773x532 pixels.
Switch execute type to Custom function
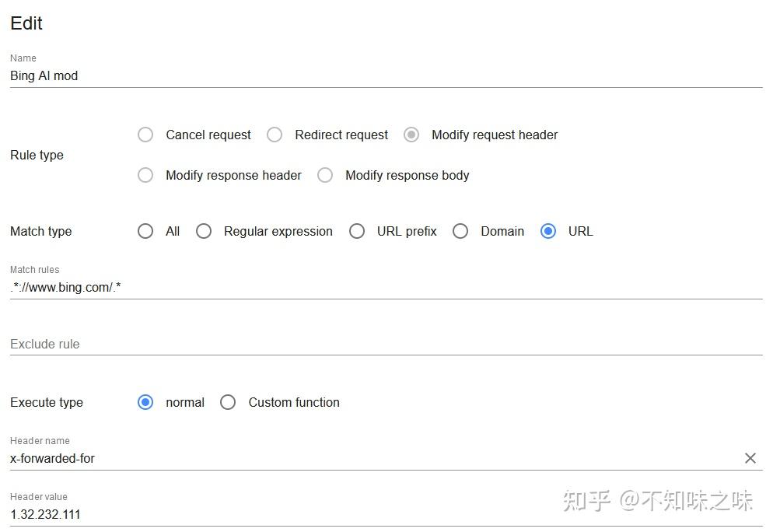pos(228,402)
